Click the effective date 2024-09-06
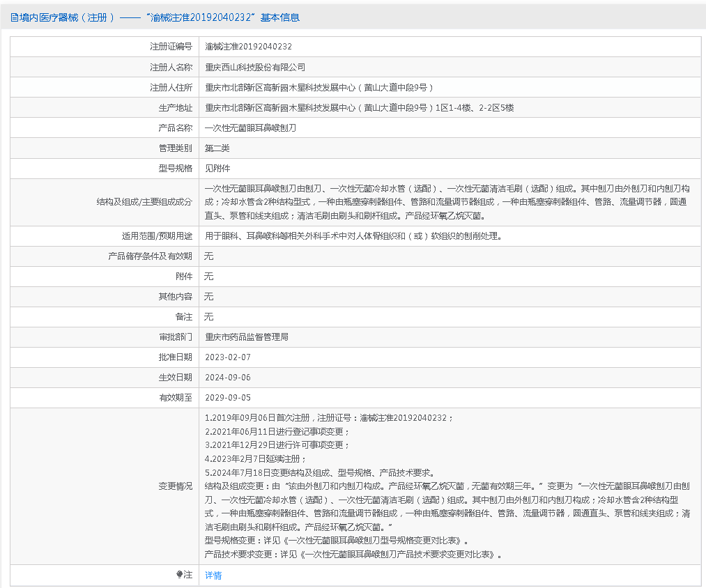This screenshot has width=706, height=588. tap(227, 378)
